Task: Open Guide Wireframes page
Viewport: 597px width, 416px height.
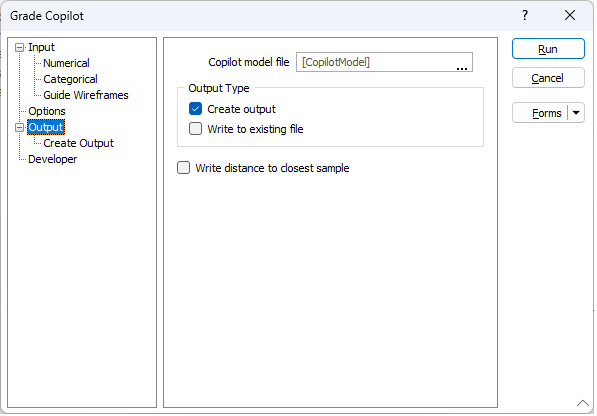Action: pyautogui.click(x=86, y=95)
